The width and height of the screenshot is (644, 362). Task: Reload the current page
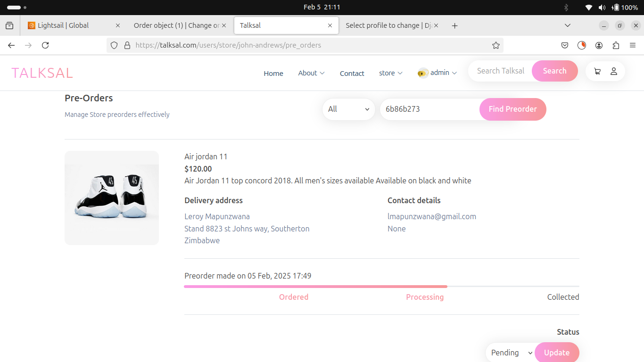45,45
